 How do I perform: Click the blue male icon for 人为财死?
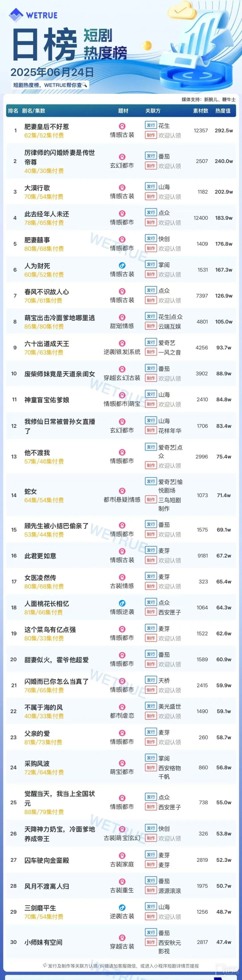pyautogui.click(x=122, y=265)
